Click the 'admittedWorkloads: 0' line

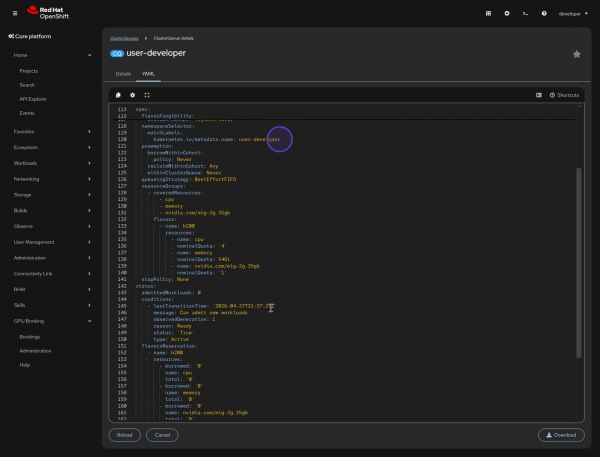point(171,293)
